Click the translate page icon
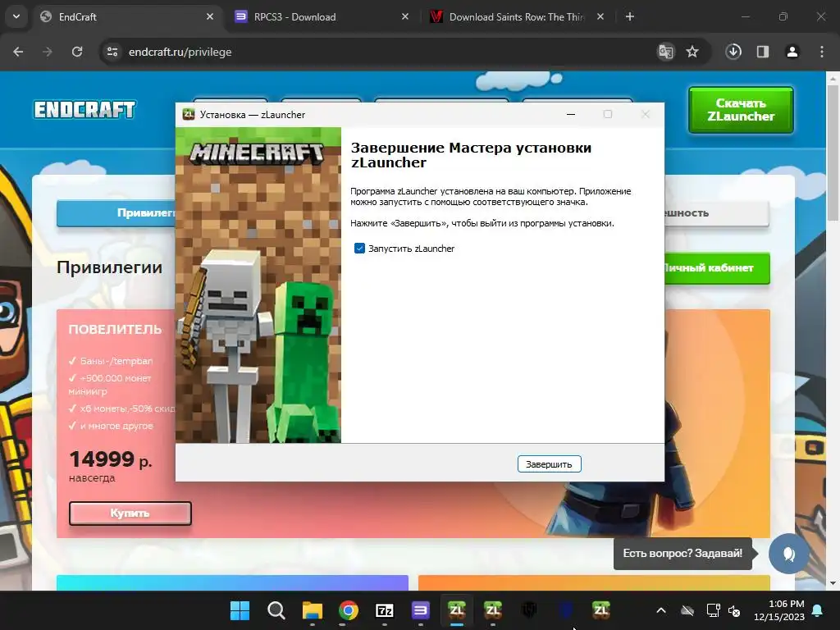 tap(666, 52)
